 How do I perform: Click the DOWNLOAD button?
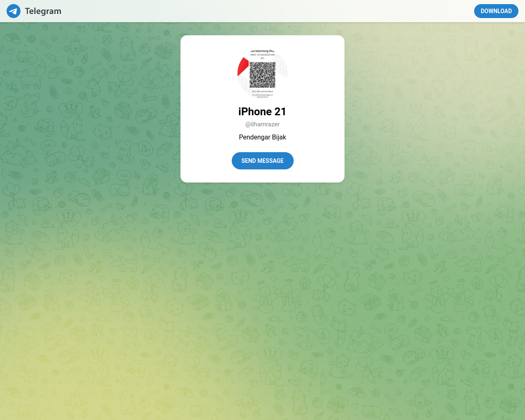496,11
